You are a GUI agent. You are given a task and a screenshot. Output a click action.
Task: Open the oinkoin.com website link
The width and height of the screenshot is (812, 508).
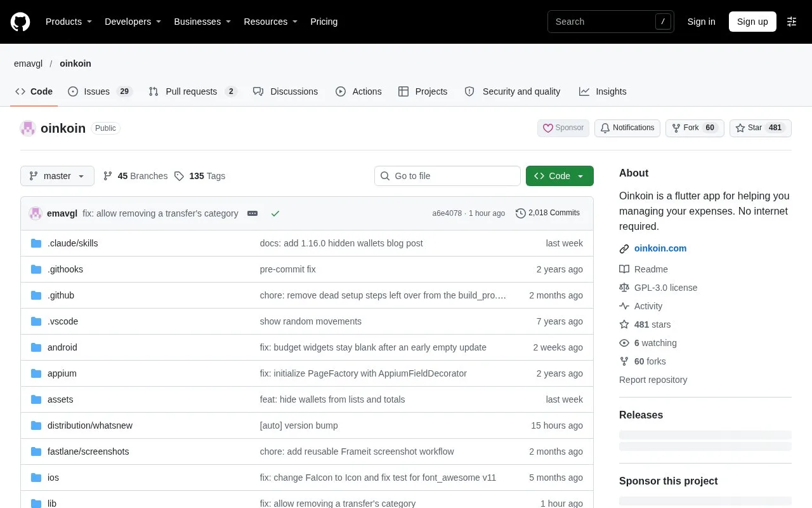660,248
